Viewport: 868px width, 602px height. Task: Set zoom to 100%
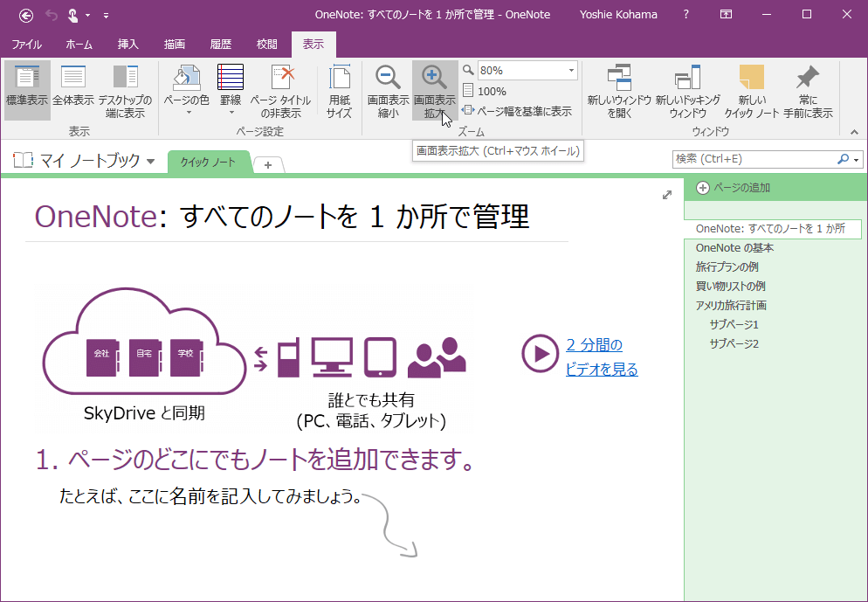pyautogui.click(x=485, y=91)
